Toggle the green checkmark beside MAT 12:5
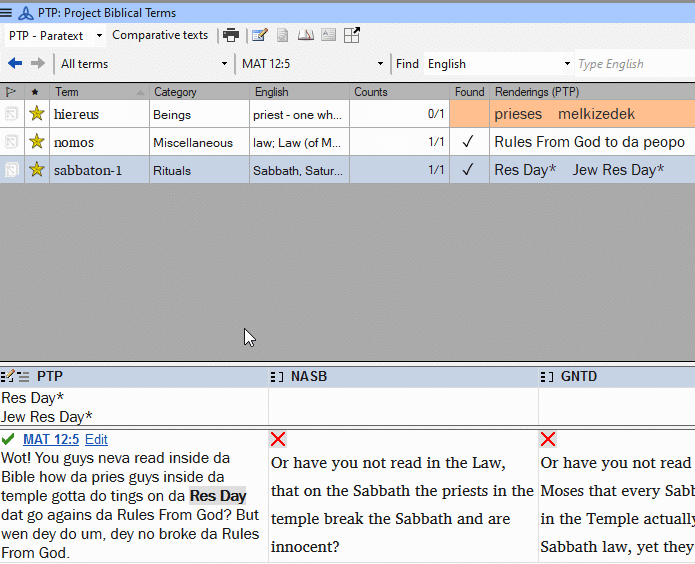Image resolution: width=695 pixels, height=564 pixels. pyautogui.click(x=9, y=439)
